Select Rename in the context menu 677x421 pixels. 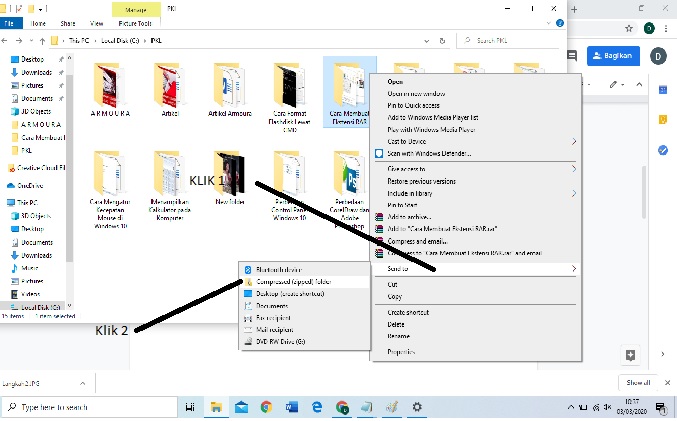[x=398, y=336]
